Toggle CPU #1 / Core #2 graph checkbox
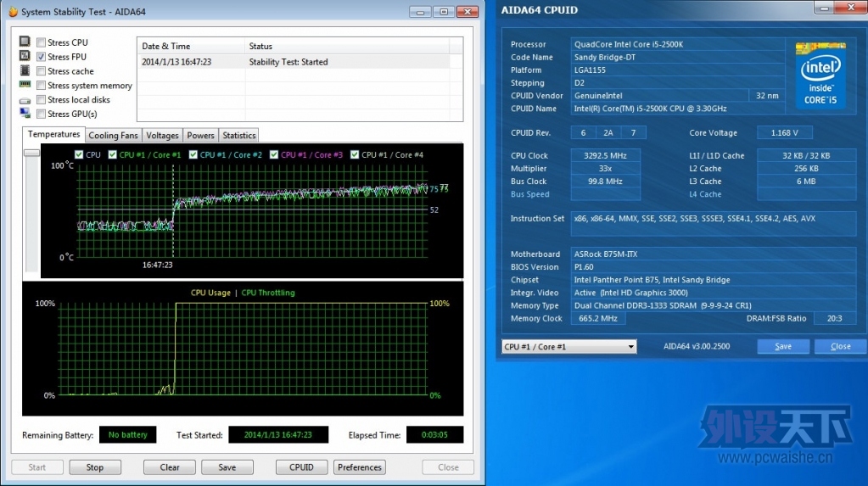Viewport: 868px width, 486px height. click(193, 155)
